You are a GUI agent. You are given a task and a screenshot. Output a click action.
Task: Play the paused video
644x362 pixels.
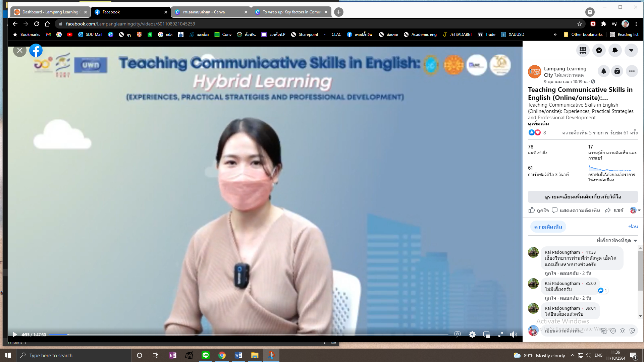[x=15, y=335]
